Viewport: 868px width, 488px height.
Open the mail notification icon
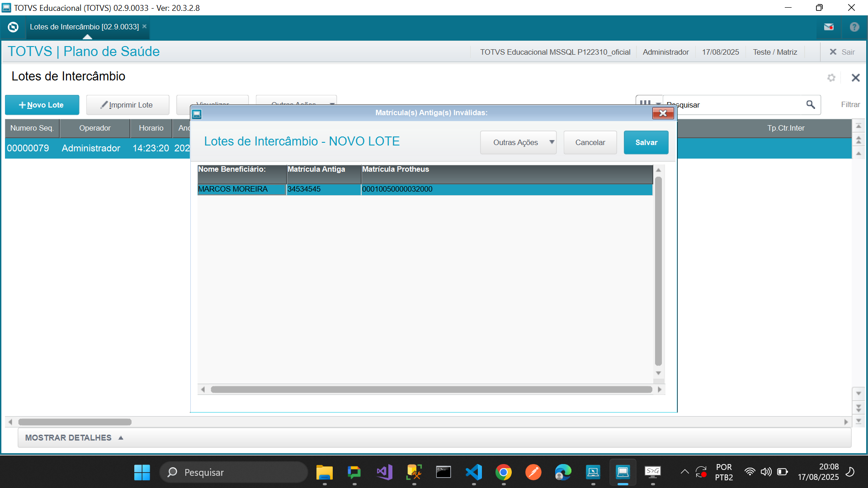coord(828,27)
